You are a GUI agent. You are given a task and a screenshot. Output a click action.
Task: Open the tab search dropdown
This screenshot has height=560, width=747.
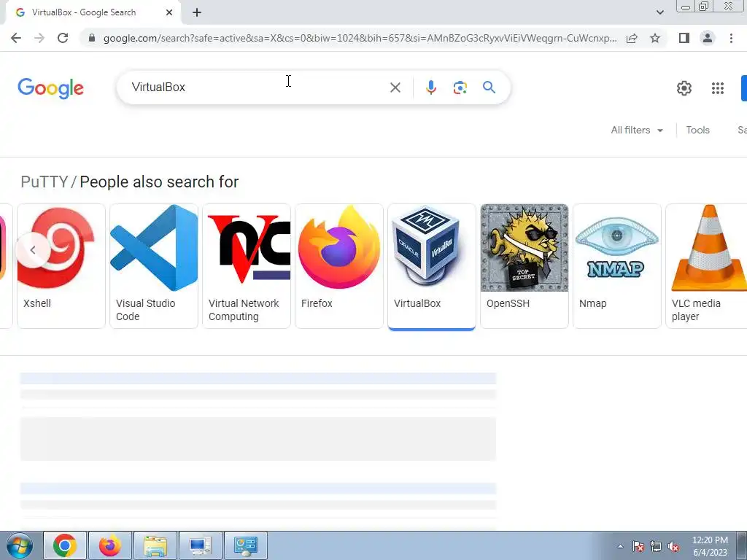[x=659, y=12]
